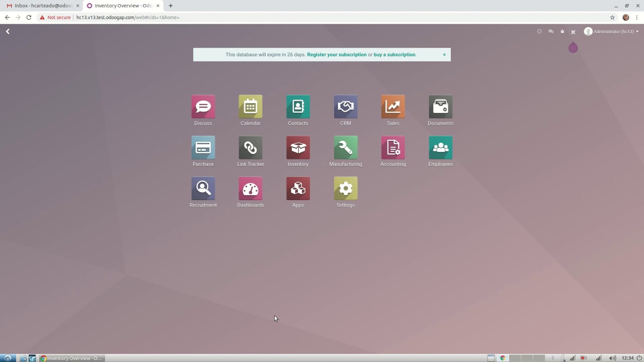
Task: Open the debug tools icon
Action: click(x=573, y=32)
